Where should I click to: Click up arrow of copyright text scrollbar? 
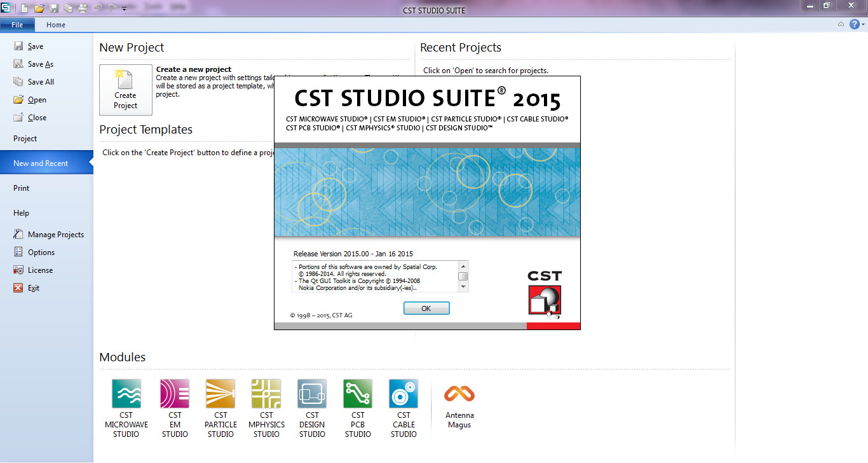point(463,266)
